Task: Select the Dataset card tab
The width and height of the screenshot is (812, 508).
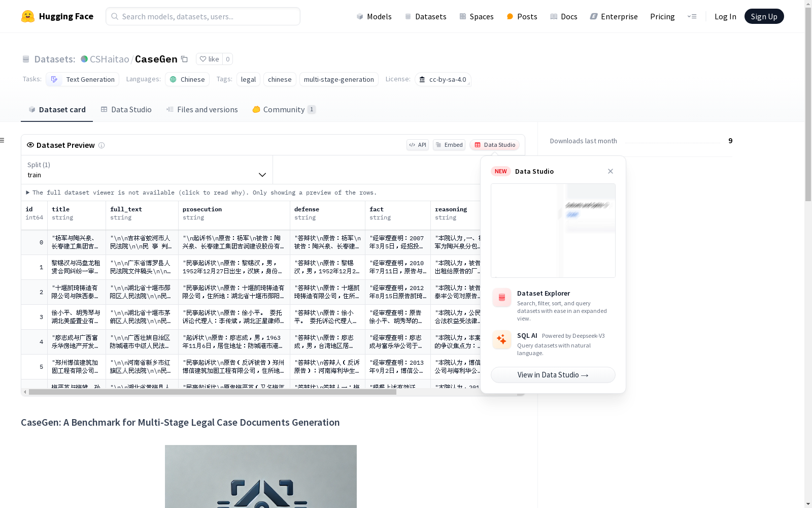Action: click(x=57, y=109)
